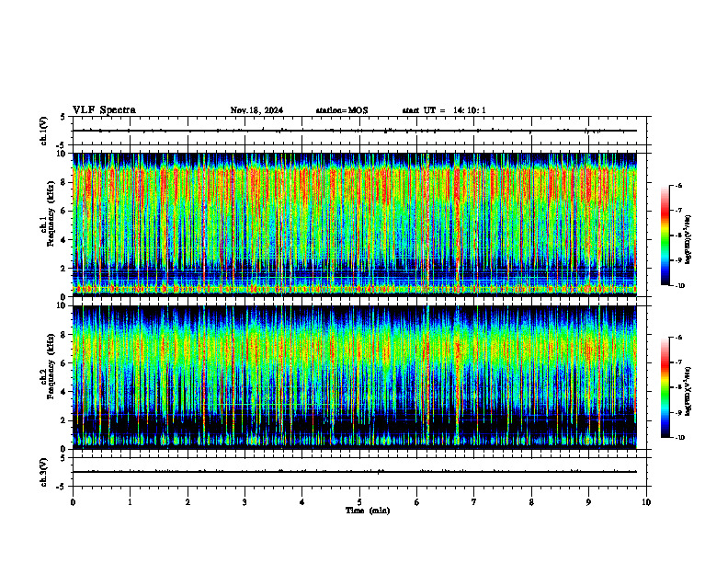Click the ch.1 voltage waveform trace

point(355,131)
